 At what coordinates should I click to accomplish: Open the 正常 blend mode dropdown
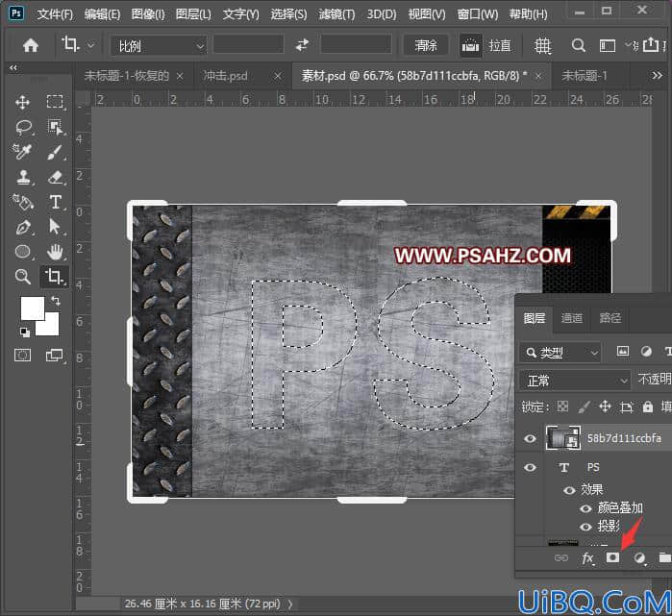[575, 380]
